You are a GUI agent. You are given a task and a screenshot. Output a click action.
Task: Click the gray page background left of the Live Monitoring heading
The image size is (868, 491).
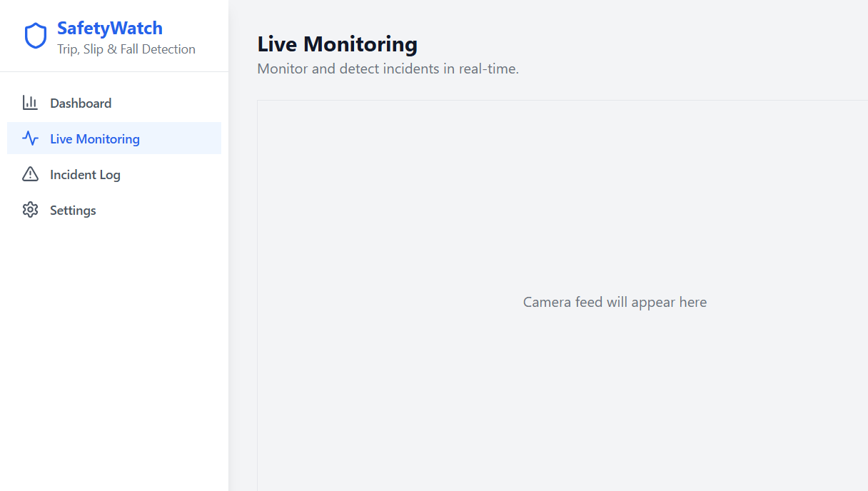click(x=243, y=44)
